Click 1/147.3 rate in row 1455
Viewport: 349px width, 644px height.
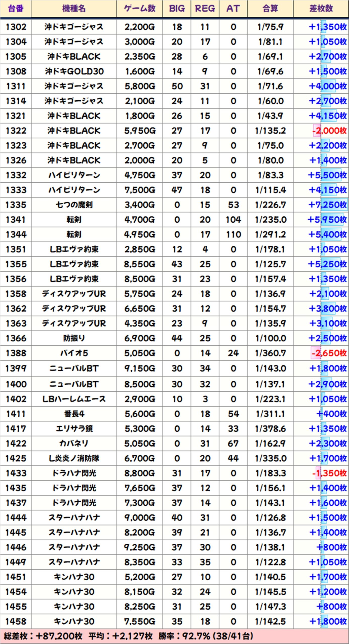tap(270, 607)
